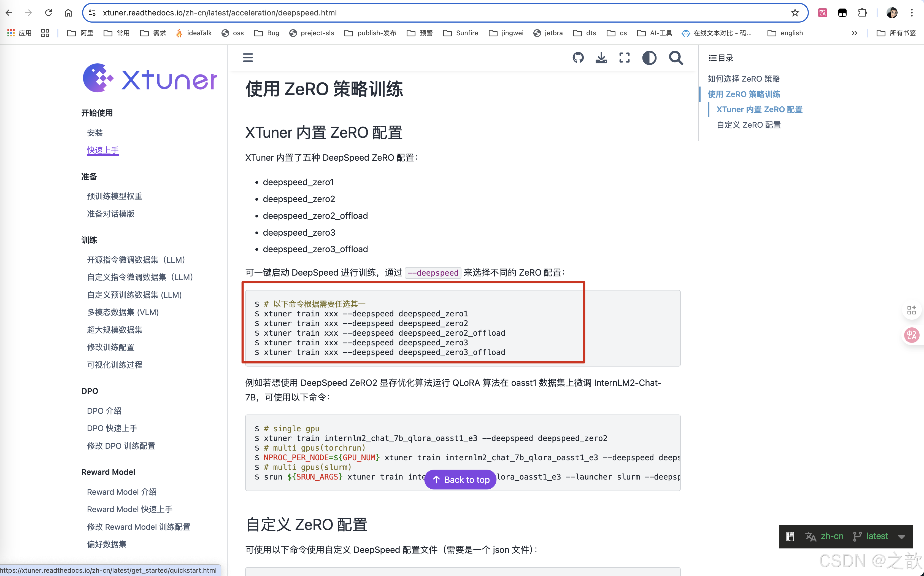924x576 pixels.
Task: Open the ideaTalk bookmark
Action: pos(193,33)
